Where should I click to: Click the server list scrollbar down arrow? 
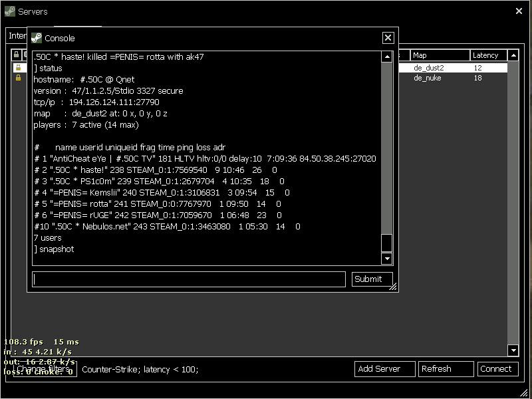513,350
